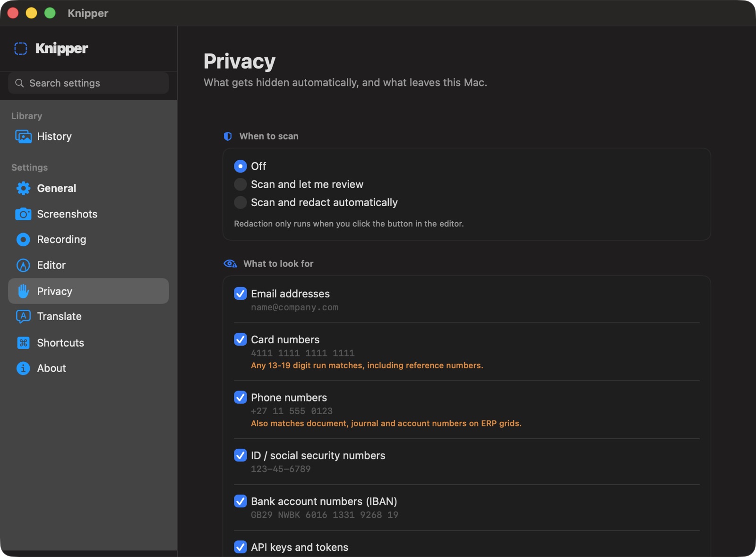Select Scan and redact automatically

[x=241, y=202]
